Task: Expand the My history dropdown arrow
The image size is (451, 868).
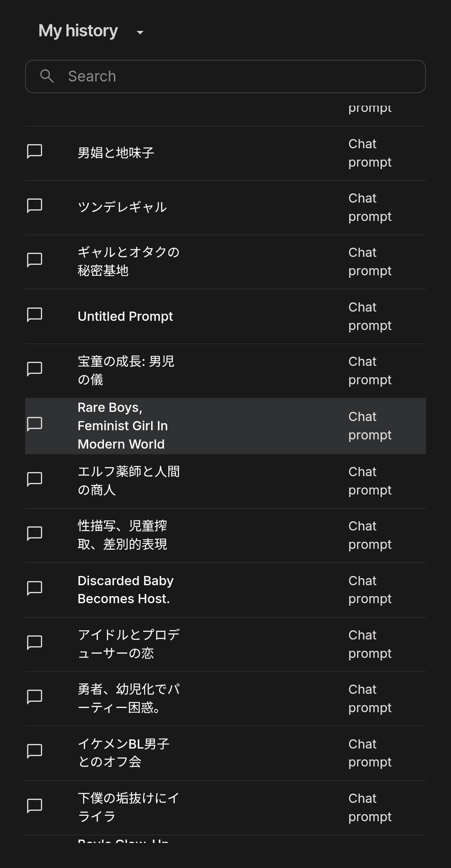Action: click(x=140, y=32)
